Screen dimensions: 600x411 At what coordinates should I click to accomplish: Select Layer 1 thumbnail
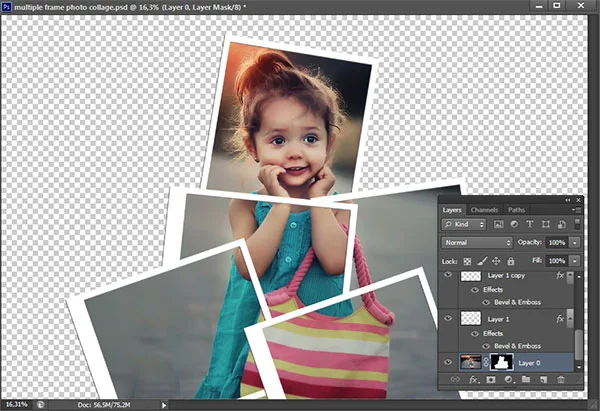471,318
